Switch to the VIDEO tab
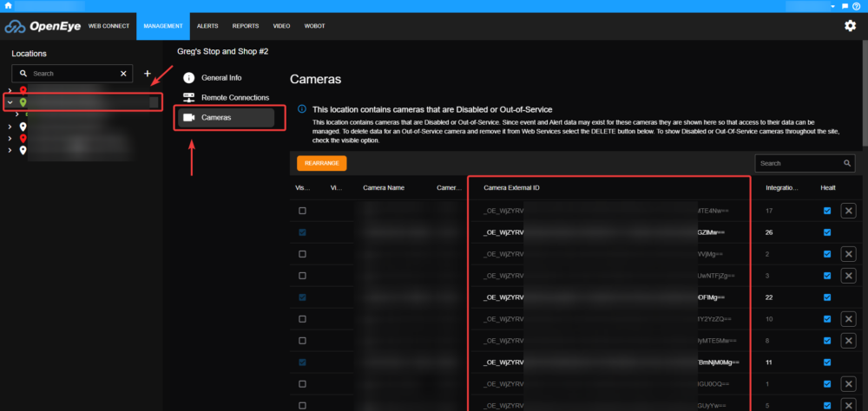Image resolution: width=868 pixels, height=411 pixels. coord(281,26)
